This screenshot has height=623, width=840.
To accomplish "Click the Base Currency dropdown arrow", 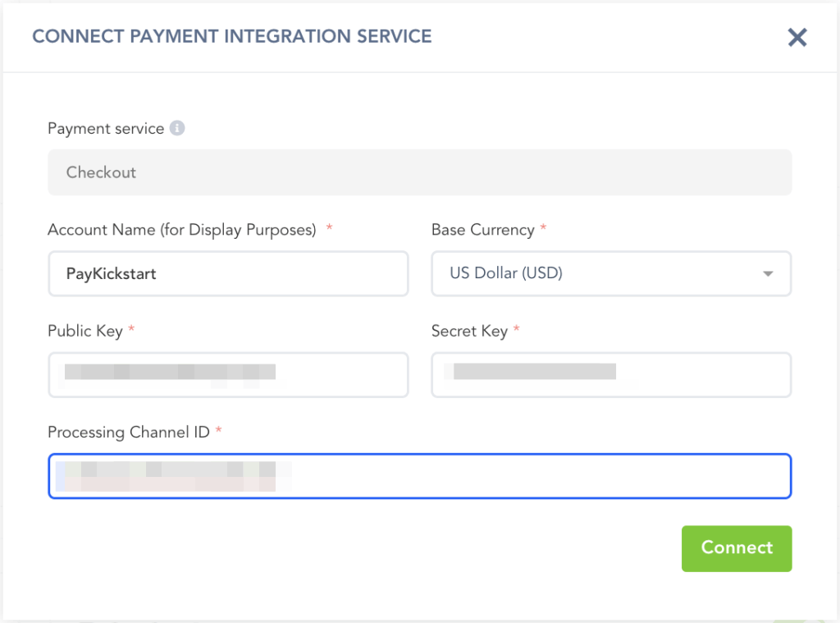I will click(768, 273).
